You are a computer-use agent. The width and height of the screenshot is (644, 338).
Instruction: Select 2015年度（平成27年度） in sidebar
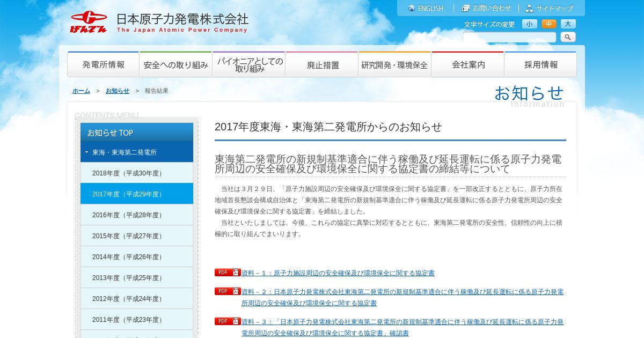point(137,236)
